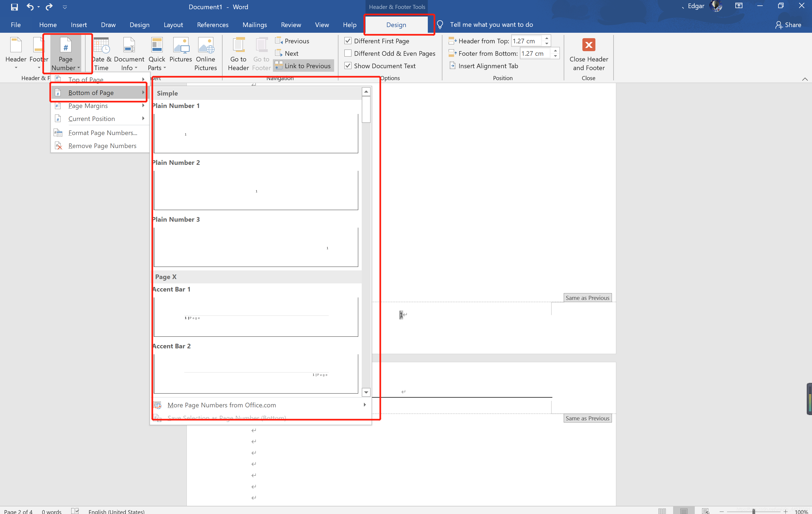
Task: Click the Save icon in title bar
Action: point(14,7)
